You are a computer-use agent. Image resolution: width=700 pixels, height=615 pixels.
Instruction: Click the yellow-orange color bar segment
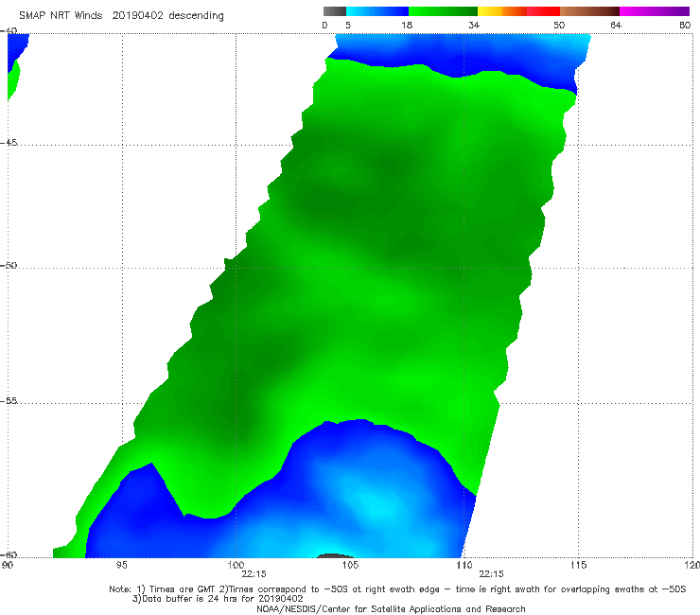[501, 11]
